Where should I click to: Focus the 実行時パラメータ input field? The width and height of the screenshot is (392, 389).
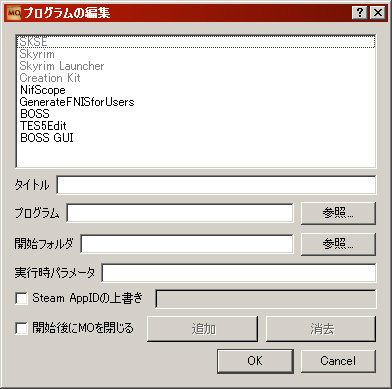[x=239, y=273]
